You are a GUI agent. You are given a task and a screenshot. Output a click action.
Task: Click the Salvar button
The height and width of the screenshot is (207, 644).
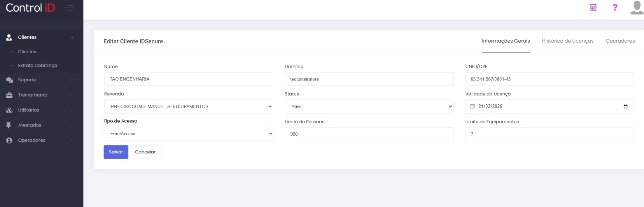click(x=116, y=152)
